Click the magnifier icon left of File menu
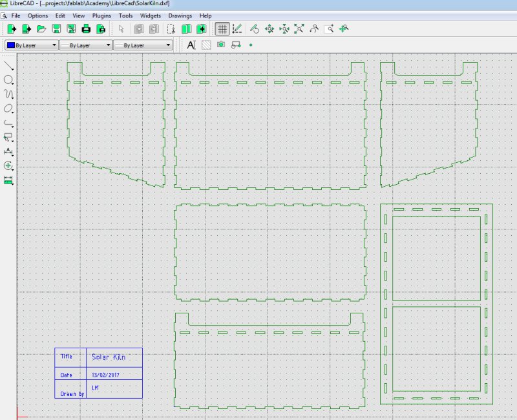The width and height of the screenshot is (517, 420). (x=4, y=16)
